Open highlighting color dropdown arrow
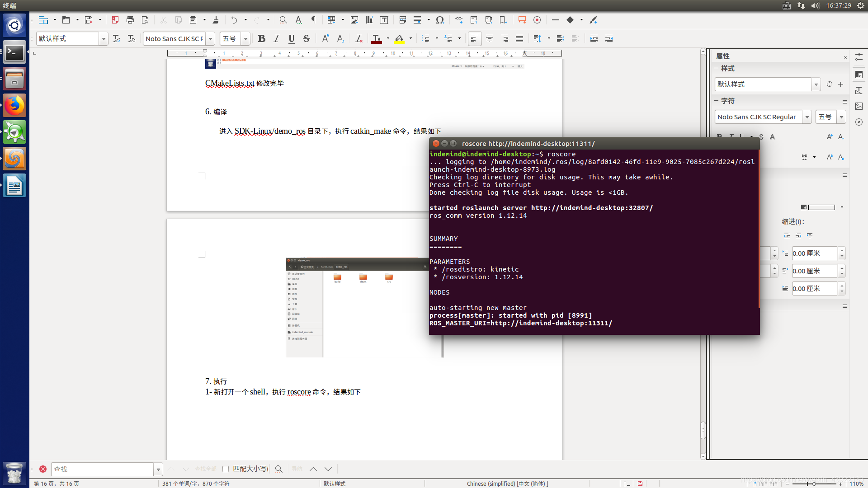This screenshot has width=868, height=488. (410, 39)
